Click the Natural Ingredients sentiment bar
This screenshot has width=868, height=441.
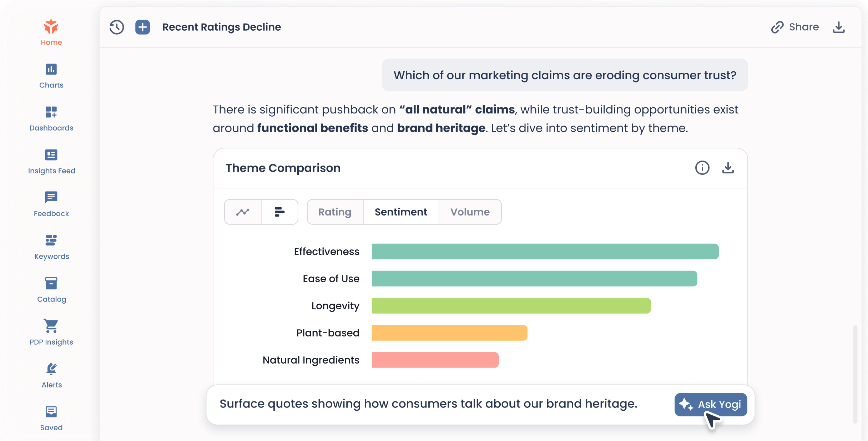click(435, 360)
